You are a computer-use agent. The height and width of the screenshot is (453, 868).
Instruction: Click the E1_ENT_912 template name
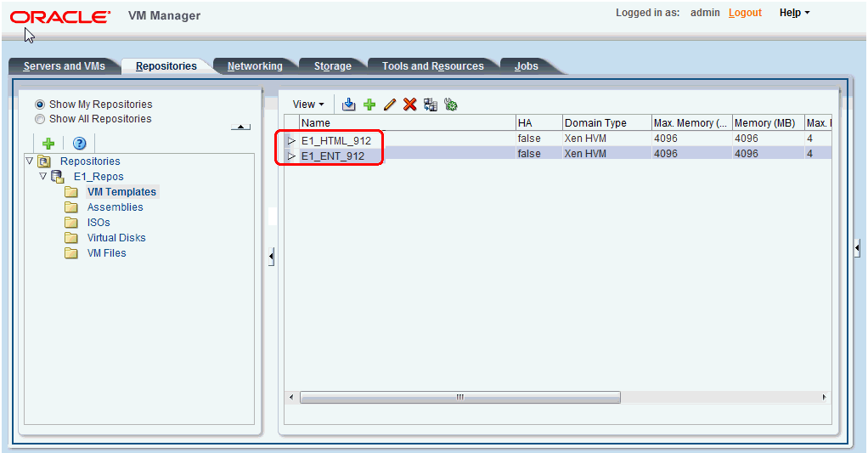click(333, 156)
